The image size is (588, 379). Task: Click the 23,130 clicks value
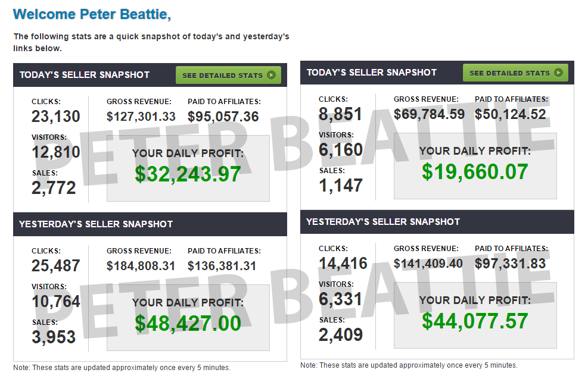click(x=56, y=117)
